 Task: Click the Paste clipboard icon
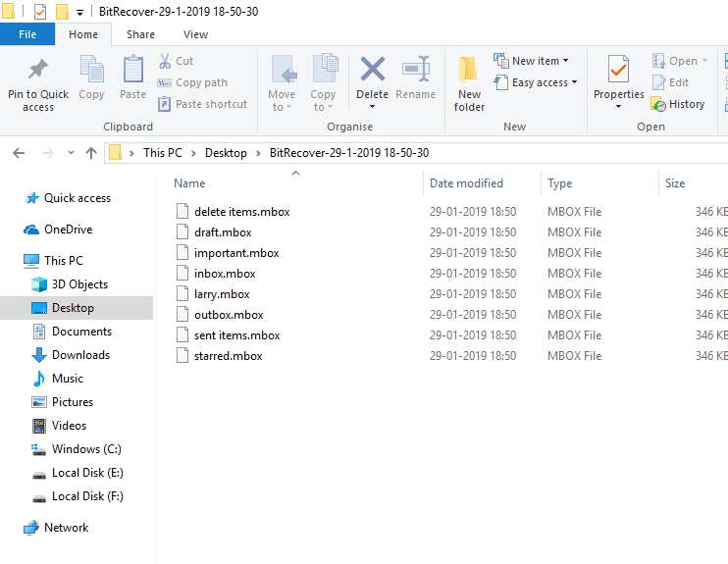[x=132, y=70]
